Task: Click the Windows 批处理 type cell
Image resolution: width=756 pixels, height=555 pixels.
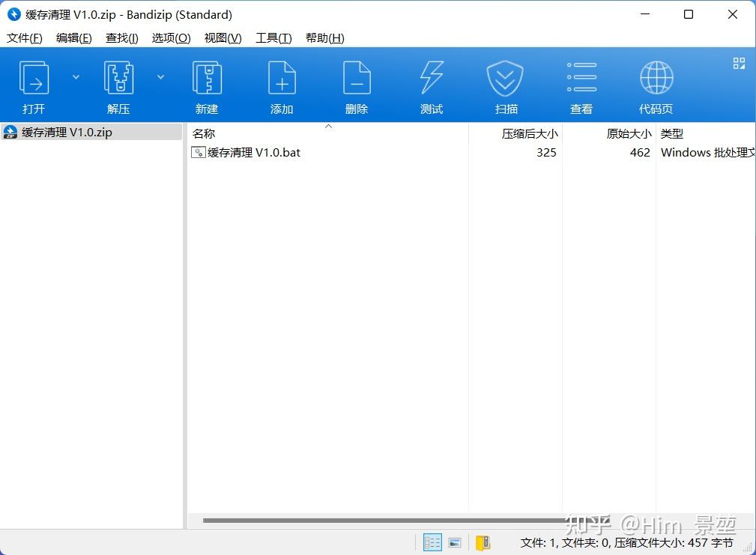Action: (707, 153)
